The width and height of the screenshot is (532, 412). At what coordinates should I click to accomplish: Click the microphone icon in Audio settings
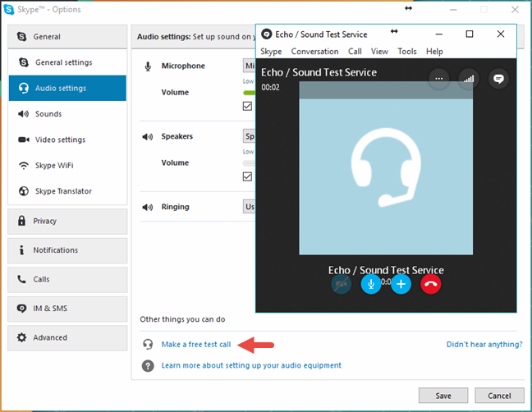[x=148, y=66]
